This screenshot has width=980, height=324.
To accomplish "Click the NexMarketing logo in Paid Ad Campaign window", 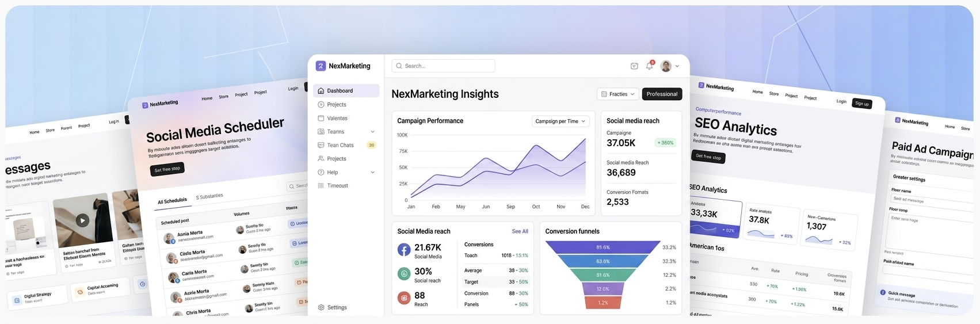I will 898,120.
